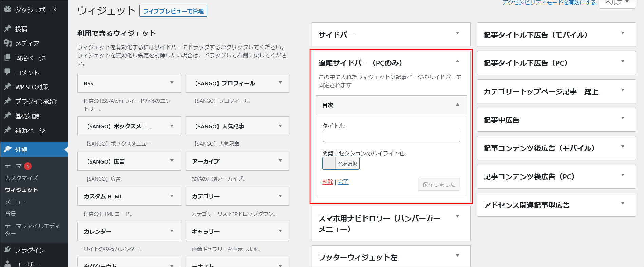Click the メディア media icon
The height and width of the screenshot is (267, 644).
point(7,43)
